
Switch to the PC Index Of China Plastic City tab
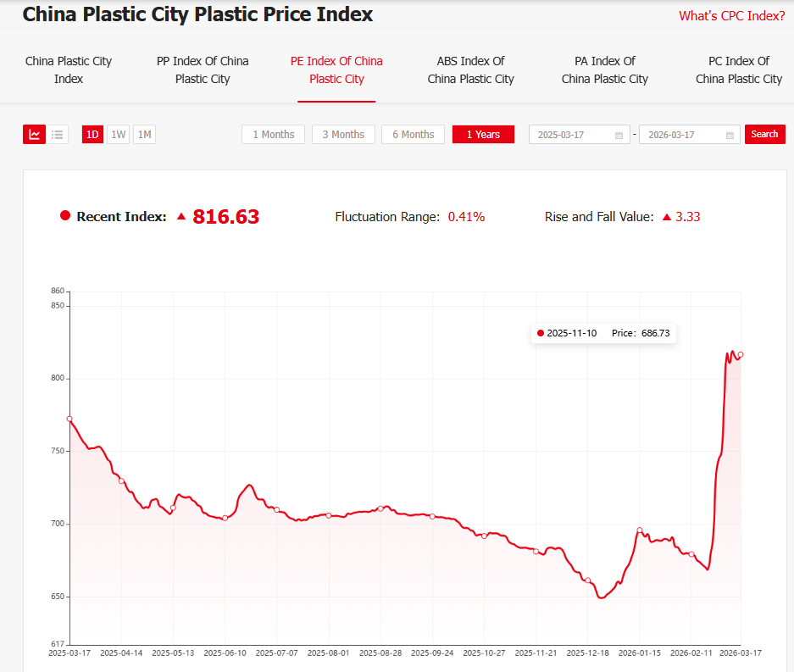[x=738, y=69]
